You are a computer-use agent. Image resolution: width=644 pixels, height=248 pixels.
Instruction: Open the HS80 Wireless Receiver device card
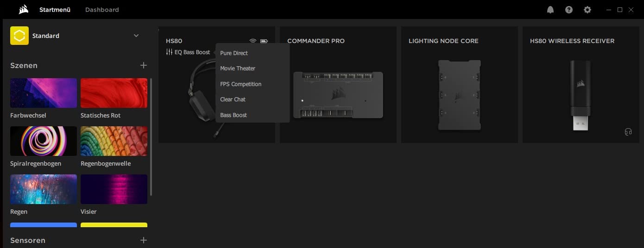(581, 85)
